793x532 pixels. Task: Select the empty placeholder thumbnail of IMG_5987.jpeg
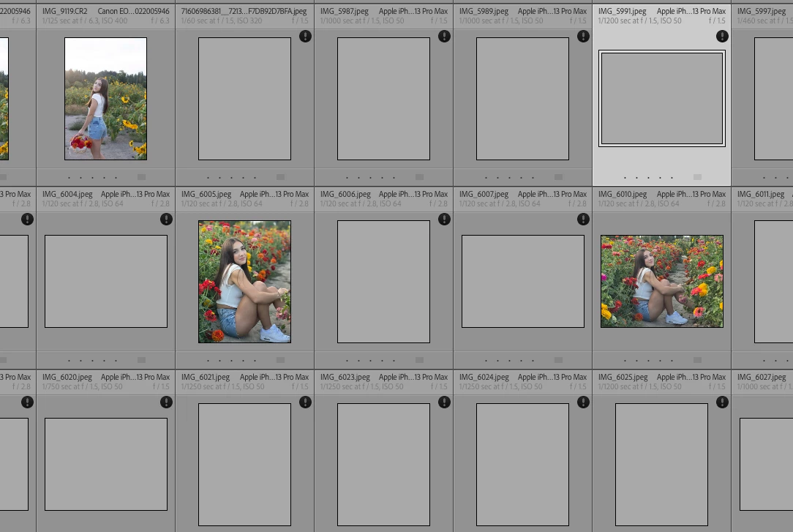pos(384,99)
